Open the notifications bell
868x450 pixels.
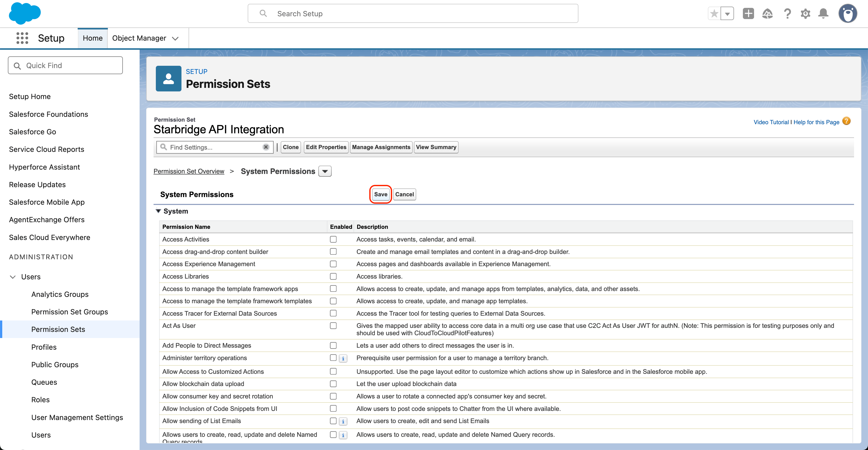[823, 14]
